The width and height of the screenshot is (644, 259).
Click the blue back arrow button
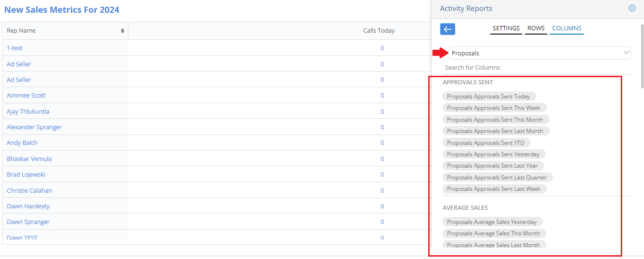click(x=447, y=29)
